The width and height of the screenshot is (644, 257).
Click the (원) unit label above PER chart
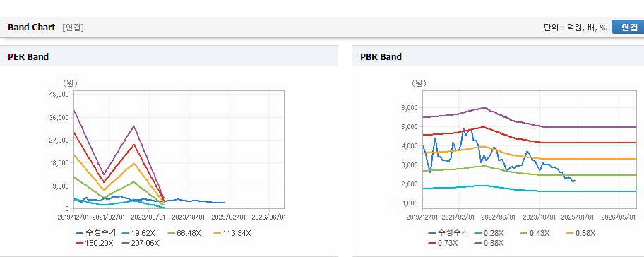(70, 83)
